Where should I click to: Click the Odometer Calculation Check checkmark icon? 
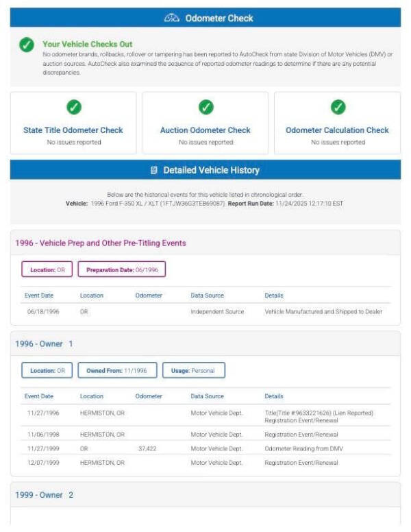[x=338, y=107]
